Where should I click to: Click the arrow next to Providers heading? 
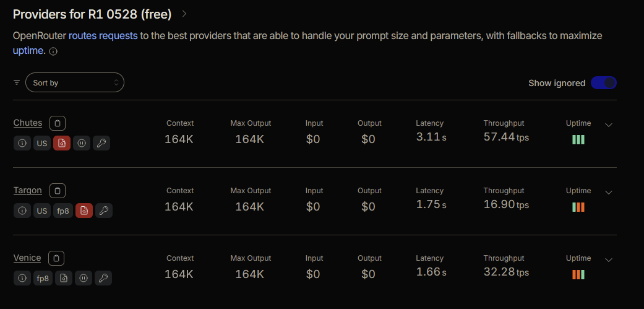(x=184, y=14)
